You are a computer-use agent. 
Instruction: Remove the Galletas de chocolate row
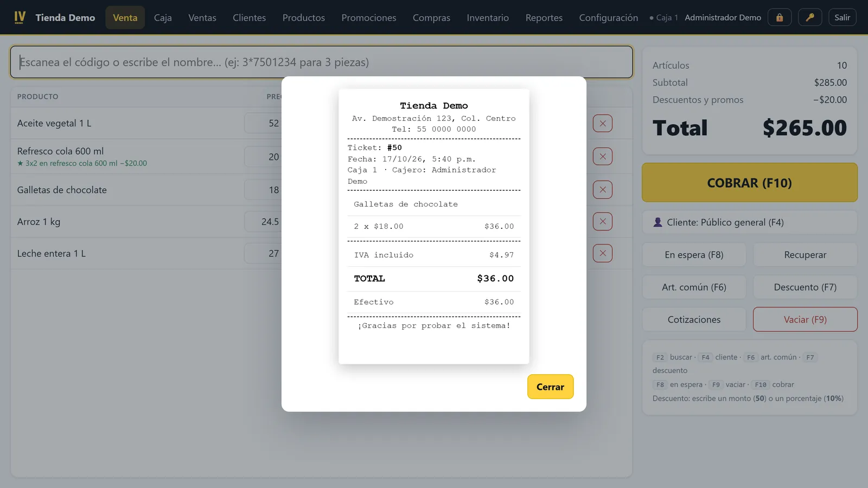tap(603, 190)
